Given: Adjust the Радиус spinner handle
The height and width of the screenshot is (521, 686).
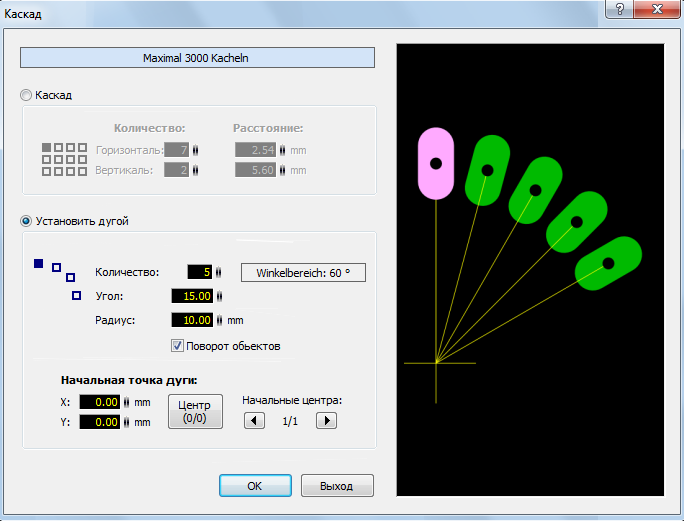Looking at the screenshot, I should [x=219, y=320].
